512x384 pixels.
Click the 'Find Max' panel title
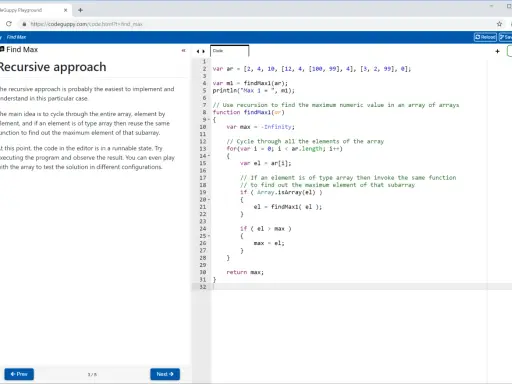coord(22,49)
